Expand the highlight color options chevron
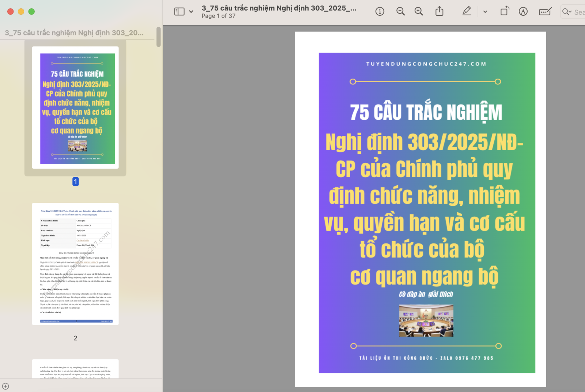The image size is (585, 392). coord(485,12)
